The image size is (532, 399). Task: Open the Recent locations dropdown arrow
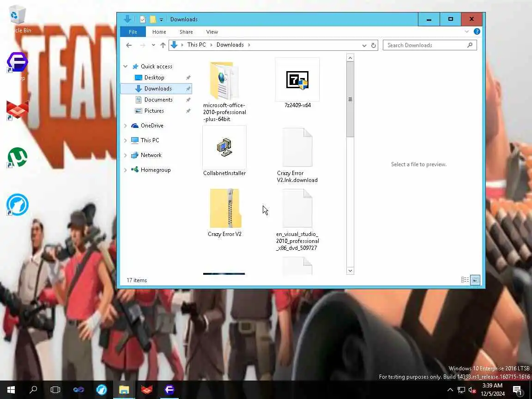tap(153, 45)
